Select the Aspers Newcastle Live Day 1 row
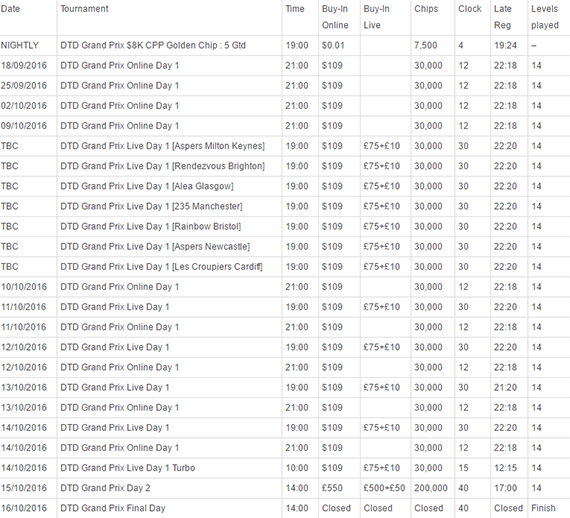This screenshot has height=518, width=570. (x=285, y=246)
